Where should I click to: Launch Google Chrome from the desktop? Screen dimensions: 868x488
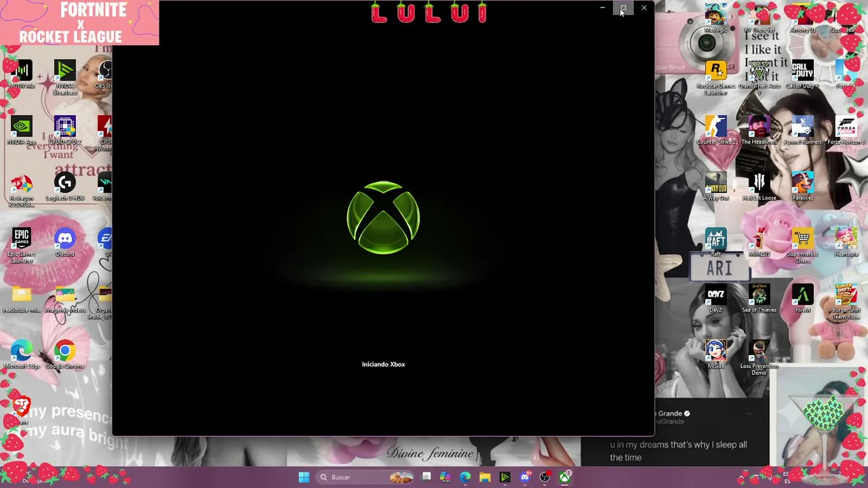(65, 355)
